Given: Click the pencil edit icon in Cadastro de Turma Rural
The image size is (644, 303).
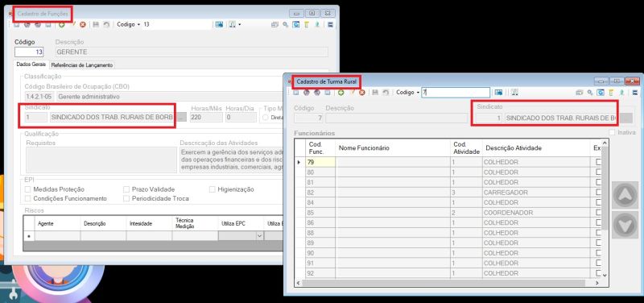Looking at the screenshot, I should click(353, 93).
